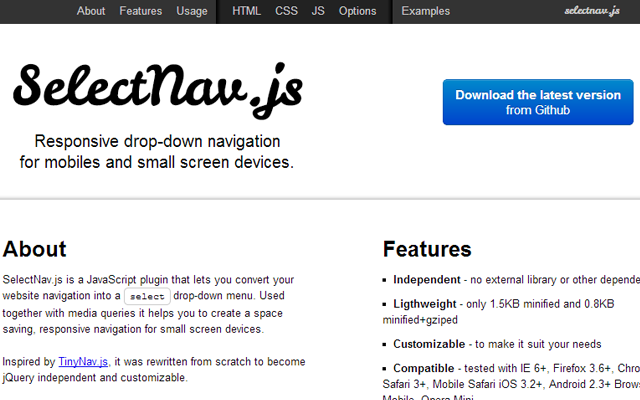
Task: Select the JS navigation item
Action: pyautogui.click(x=318, y=11)
